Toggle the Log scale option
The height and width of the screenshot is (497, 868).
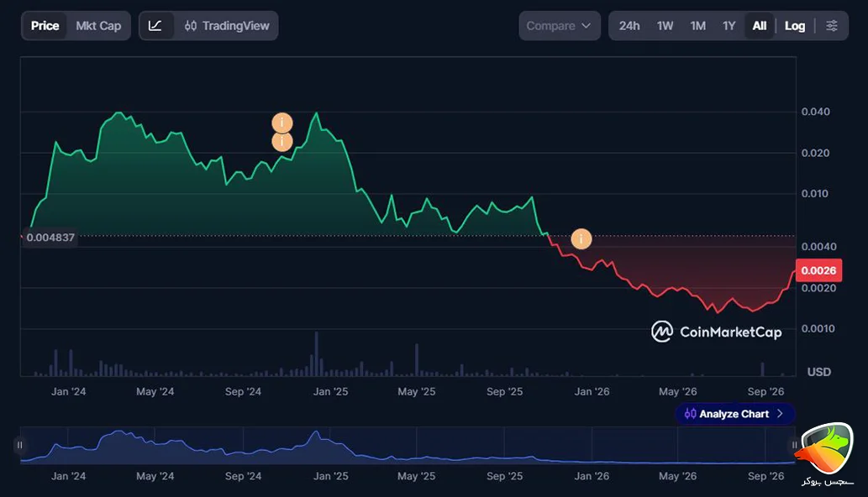[x=794, y=26]
